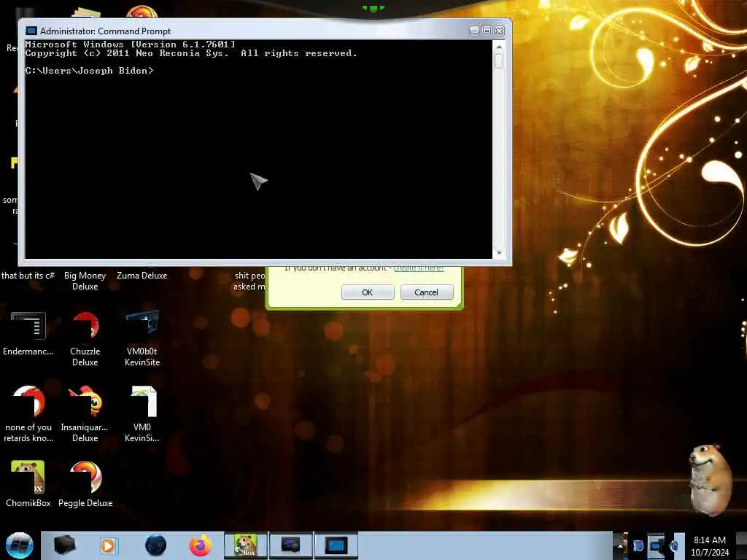Click Command Prompt scrollbar down arrow
Screen dimensions: 747x560
click(499, 253)
